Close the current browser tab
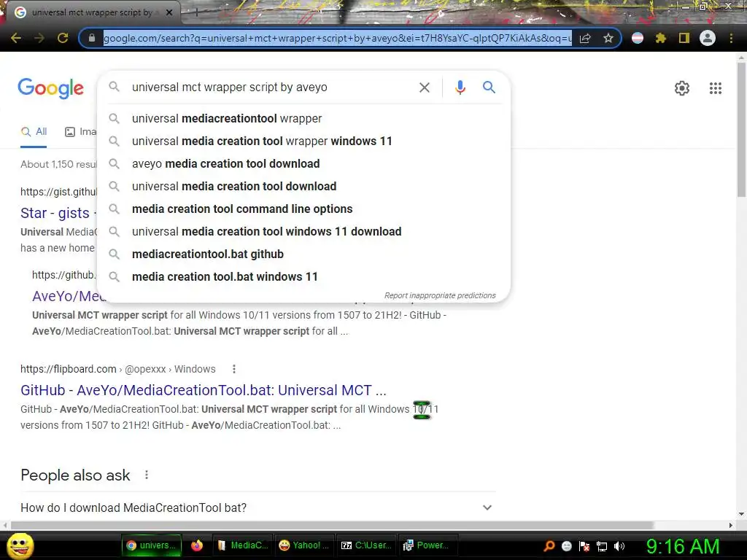 click(169, 13)
